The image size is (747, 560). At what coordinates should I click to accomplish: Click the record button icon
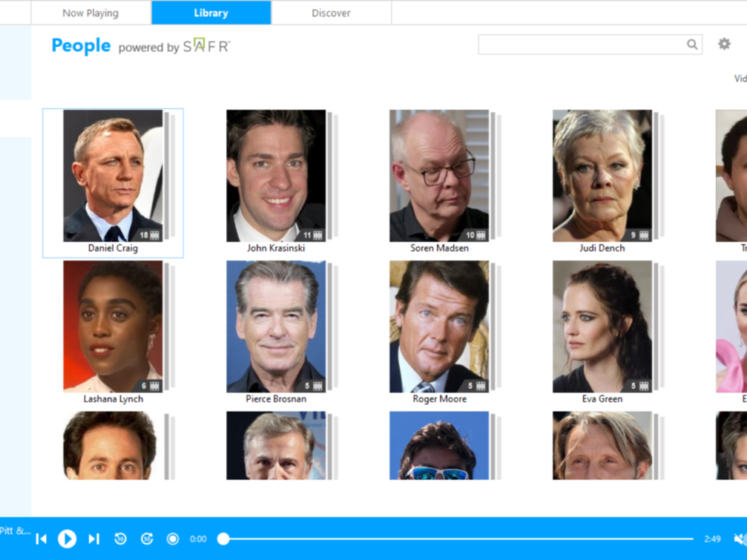173,539
